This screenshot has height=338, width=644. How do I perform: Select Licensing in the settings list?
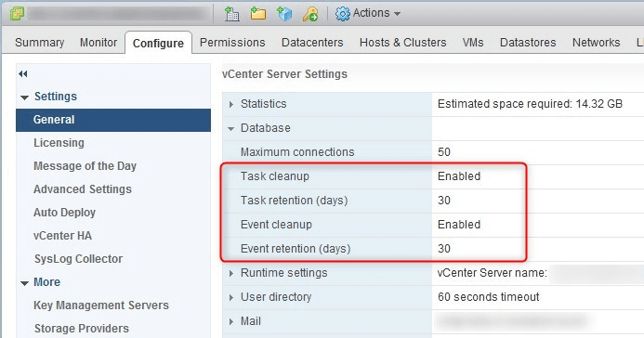click(x=59, y=143)
